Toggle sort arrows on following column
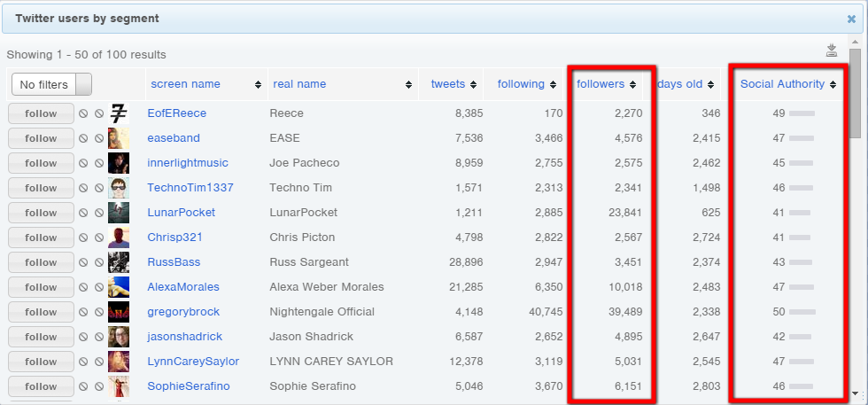 pyautogui.click(x=553, y=85)
